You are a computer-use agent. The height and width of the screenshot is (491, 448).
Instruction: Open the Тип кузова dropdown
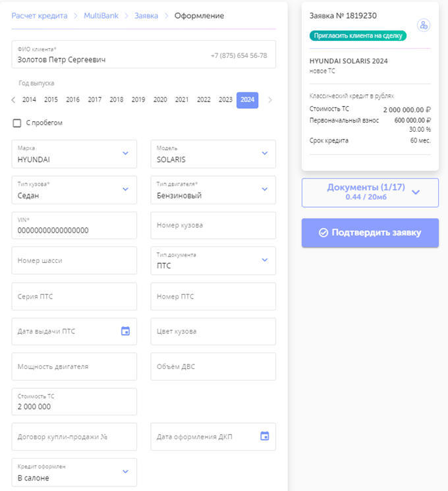[125, 189]
